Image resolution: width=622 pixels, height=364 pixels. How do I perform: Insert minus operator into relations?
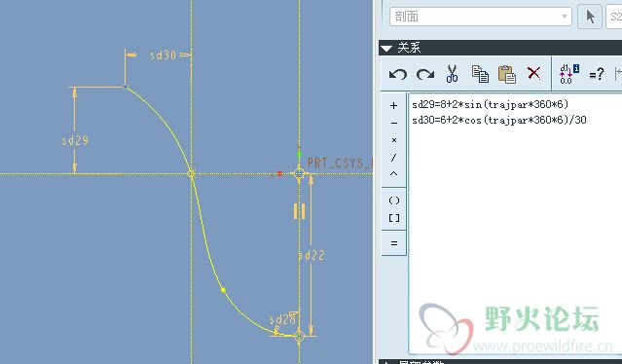click(x=393, y=123)
